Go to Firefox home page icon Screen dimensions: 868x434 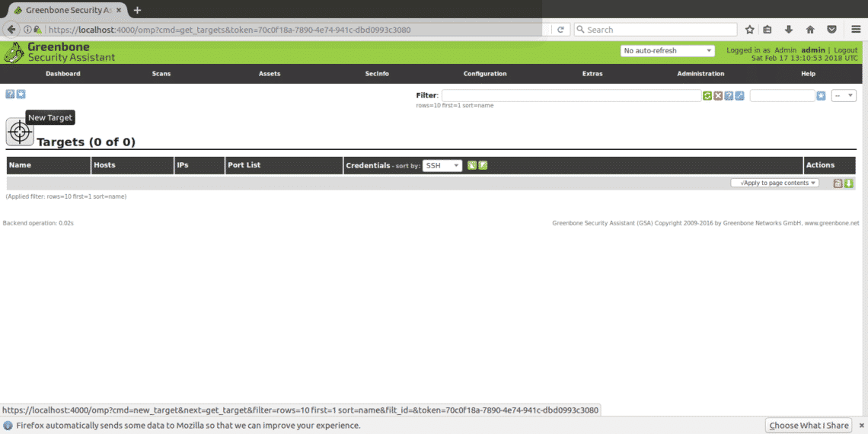click(810, 30)
